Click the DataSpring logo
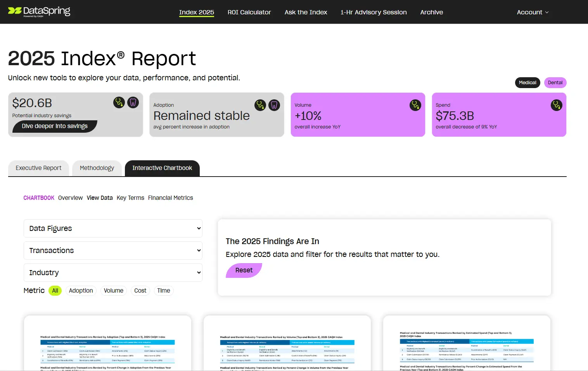The image size is (588, 371). pos(39,11)
